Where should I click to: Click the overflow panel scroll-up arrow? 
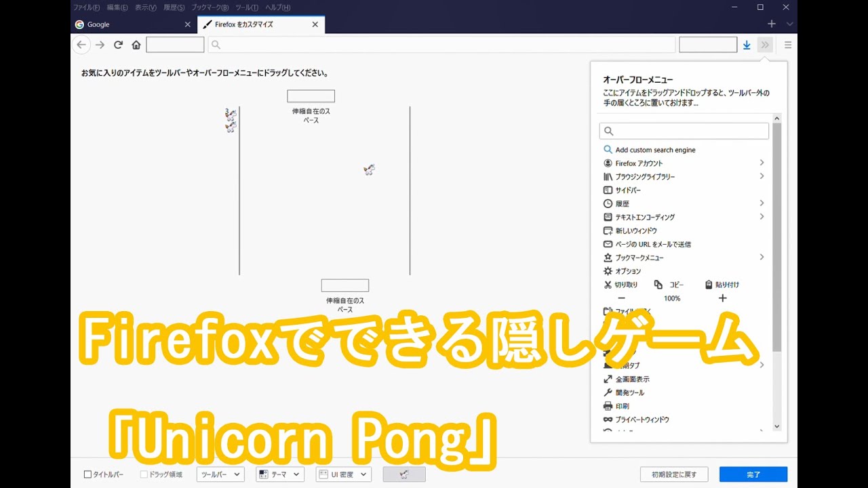pyautogui.click(x=777, y=118)
